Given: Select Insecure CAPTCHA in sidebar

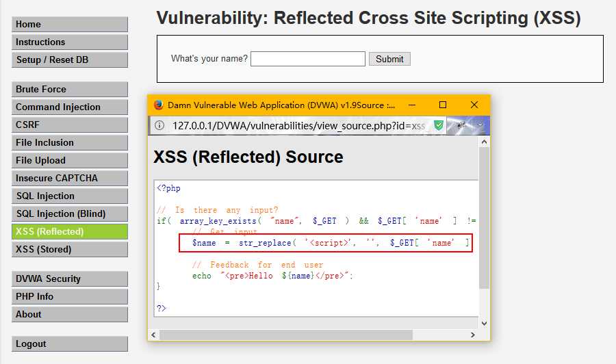Looking at the screenshot, I should (x=70, y=179).
